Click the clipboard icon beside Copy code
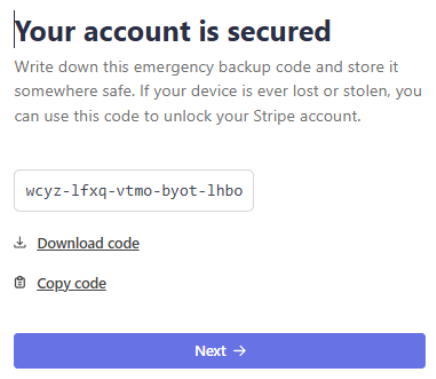Image resolution: width=436 pixels, height=379 pixels. (20, 283)
